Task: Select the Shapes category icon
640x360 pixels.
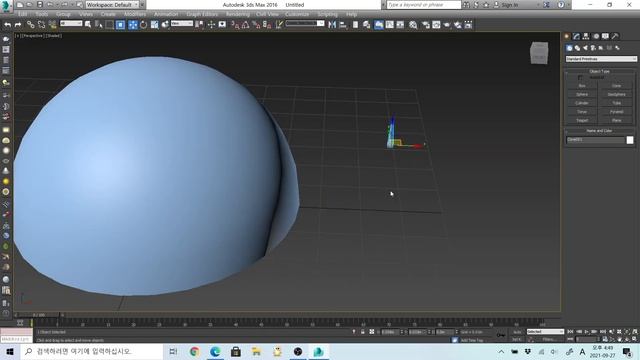Action: tap(577, 48)
